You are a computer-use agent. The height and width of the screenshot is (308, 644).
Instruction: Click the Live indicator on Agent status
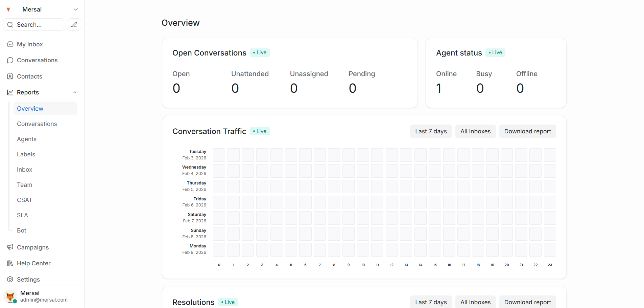[x=495, y=52]
